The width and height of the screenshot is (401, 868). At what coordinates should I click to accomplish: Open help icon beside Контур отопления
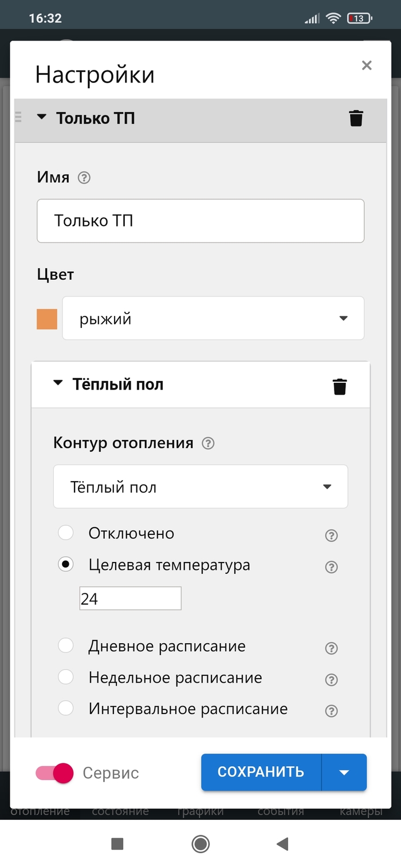coord(209,443)
